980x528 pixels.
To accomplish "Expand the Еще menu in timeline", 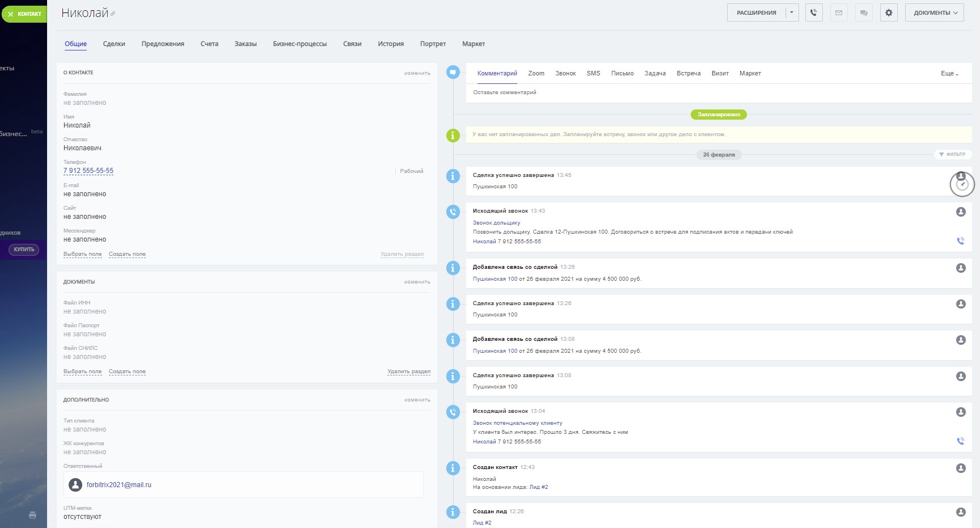I will [949, 74].
